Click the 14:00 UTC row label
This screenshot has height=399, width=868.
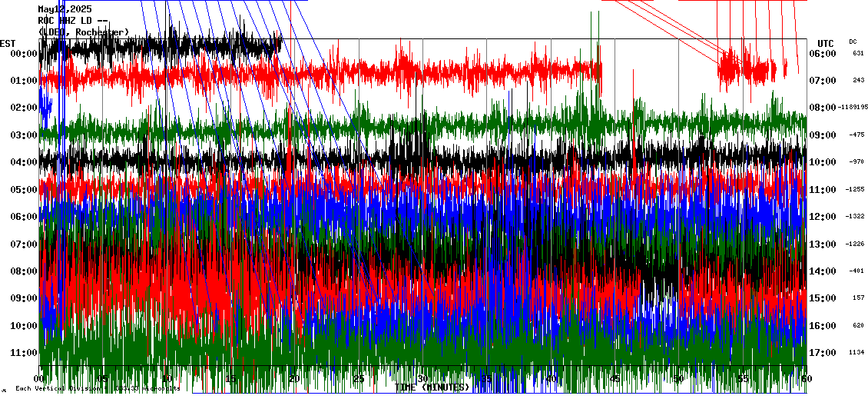823,271
